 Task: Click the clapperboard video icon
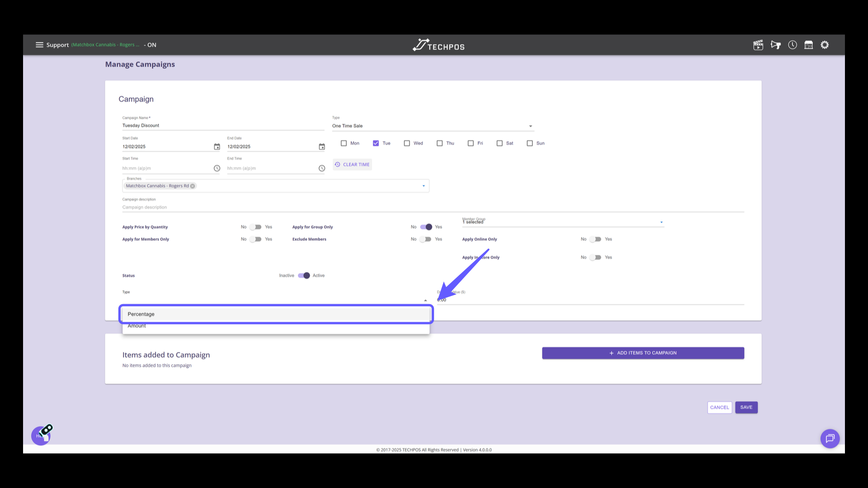[x=758, y=45]
